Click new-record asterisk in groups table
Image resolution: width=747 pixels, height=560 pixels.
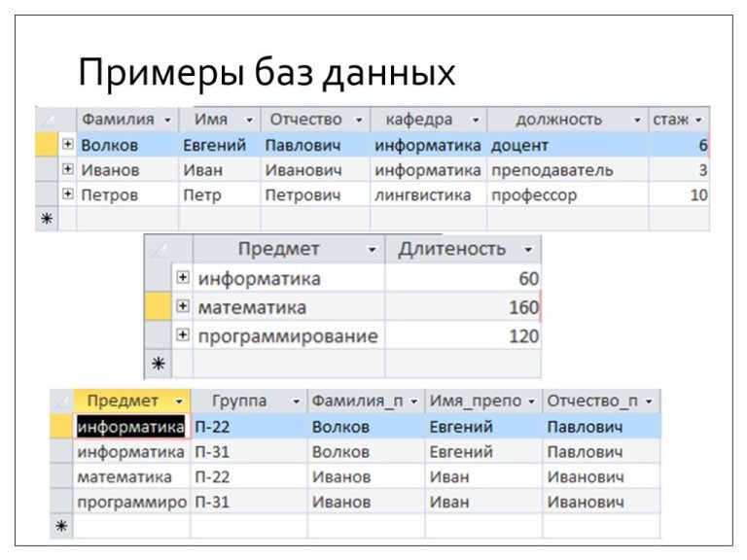61,526
